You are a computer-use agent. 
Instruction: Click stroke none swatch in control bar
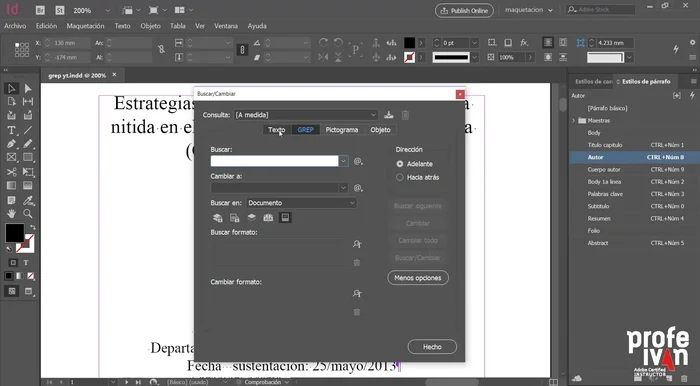pos(409,57)
